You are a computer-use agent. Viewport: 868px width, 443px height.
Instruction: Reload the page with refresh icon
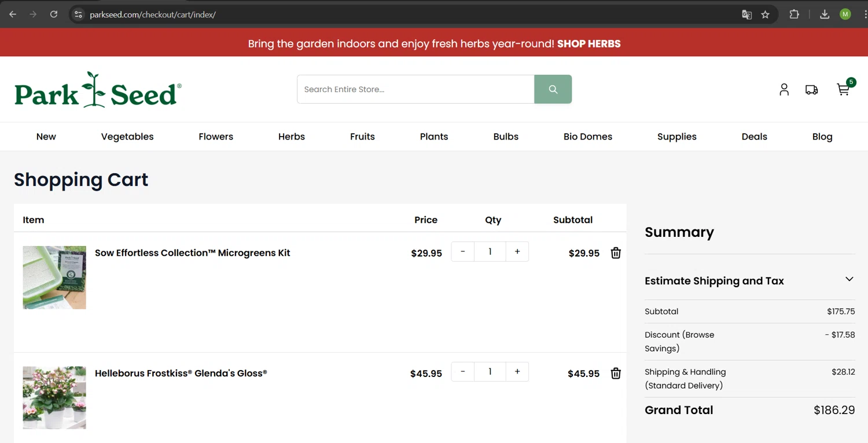tap(54, 14)
